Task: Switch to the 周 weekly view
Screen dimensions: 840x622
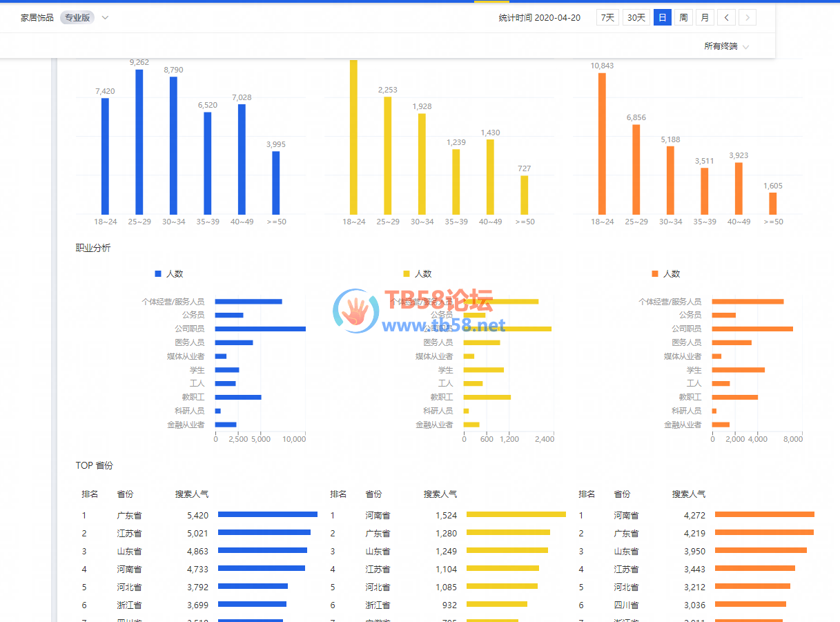Action: (x=683, y=17)
